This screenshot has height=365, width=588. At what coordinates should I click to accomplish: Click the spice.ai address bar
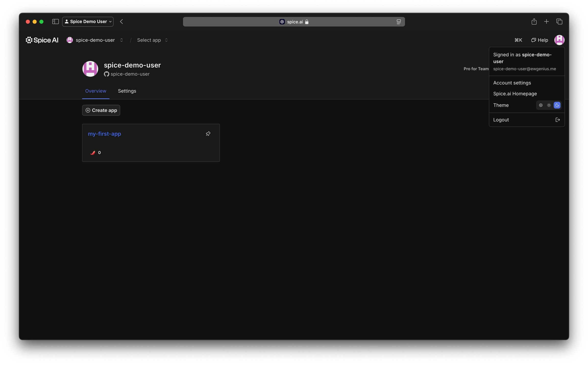coord(293,22)
